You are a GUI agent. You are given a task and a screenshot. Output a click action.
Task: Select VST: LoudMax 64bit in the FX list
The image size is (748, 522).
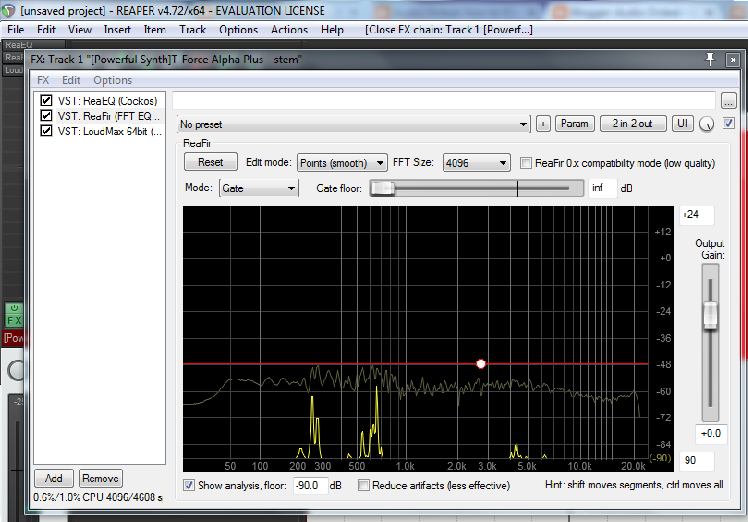[110, 131]
